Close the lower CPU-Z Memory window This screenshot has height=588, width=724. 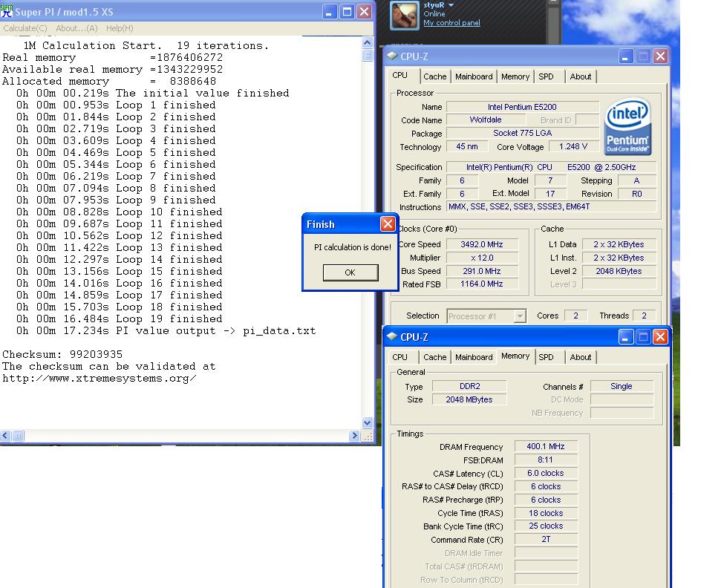pyautogui.click(x=660, y=337)
